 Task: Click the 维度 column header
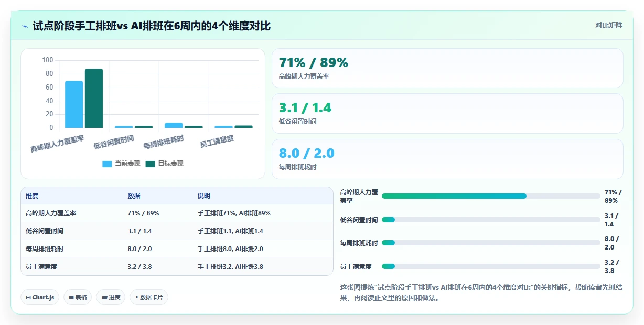(32, 196)
